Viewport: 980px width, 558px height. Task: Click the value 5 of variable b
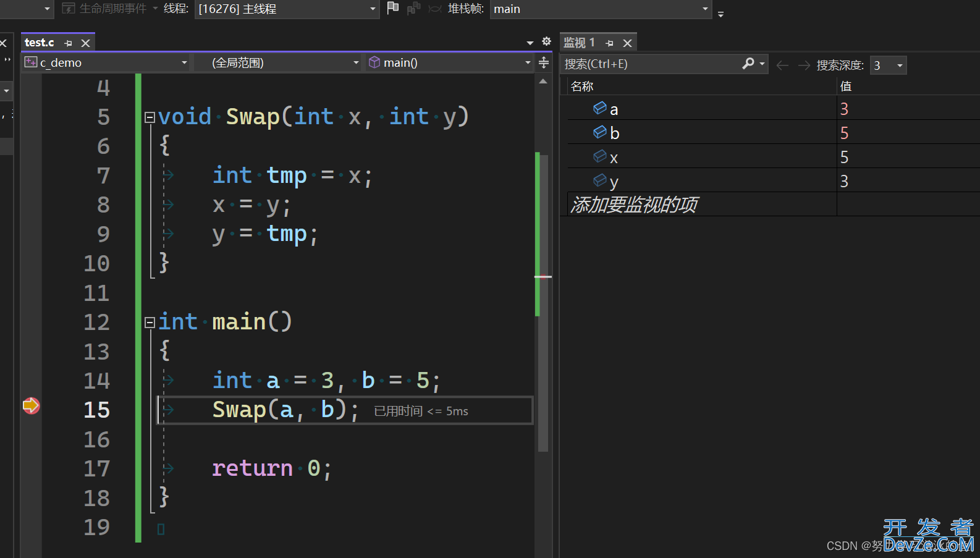[844, 133]
